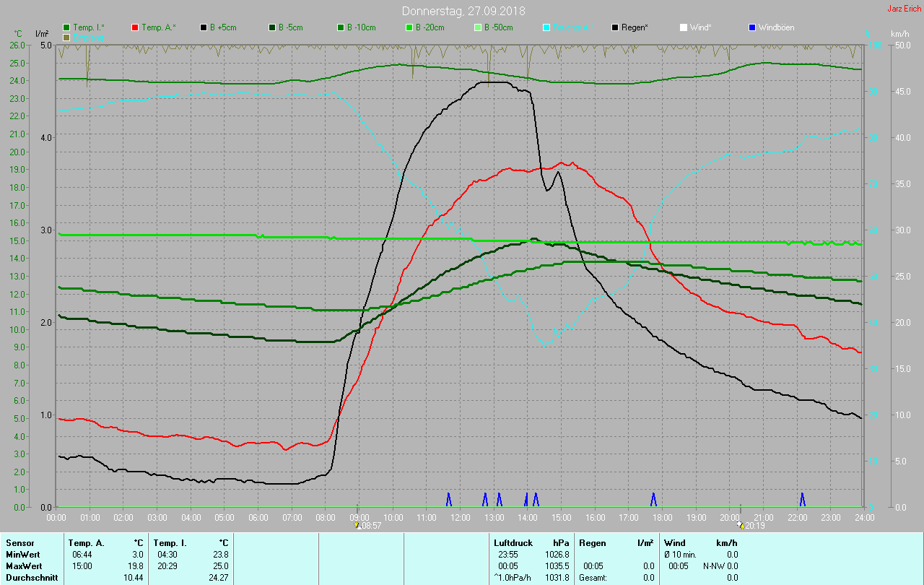This screenshot has width=924, height=585.
Task: Click the 'B -10cm' legend label
Action: click(362, 27)
